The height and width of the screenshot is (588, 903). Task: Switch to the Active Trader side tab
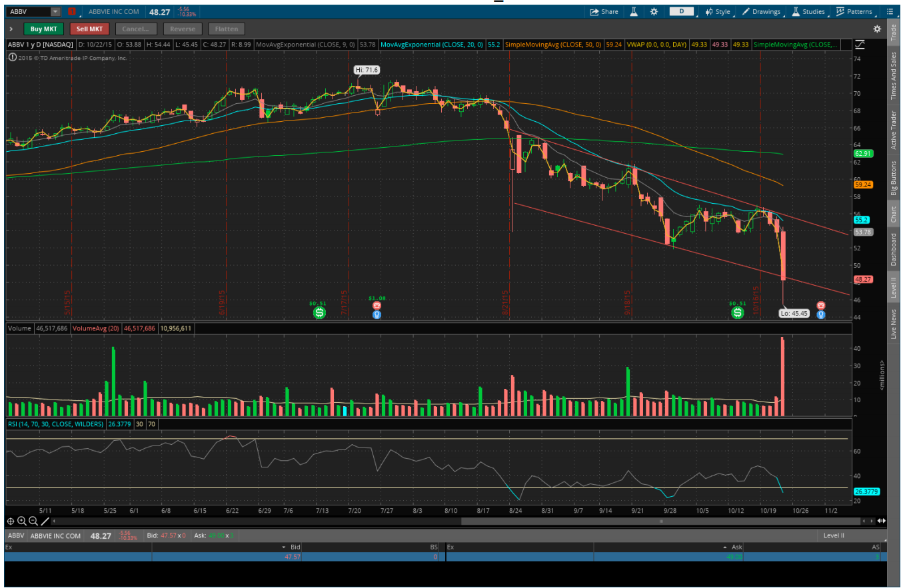[x=894, y=131]
